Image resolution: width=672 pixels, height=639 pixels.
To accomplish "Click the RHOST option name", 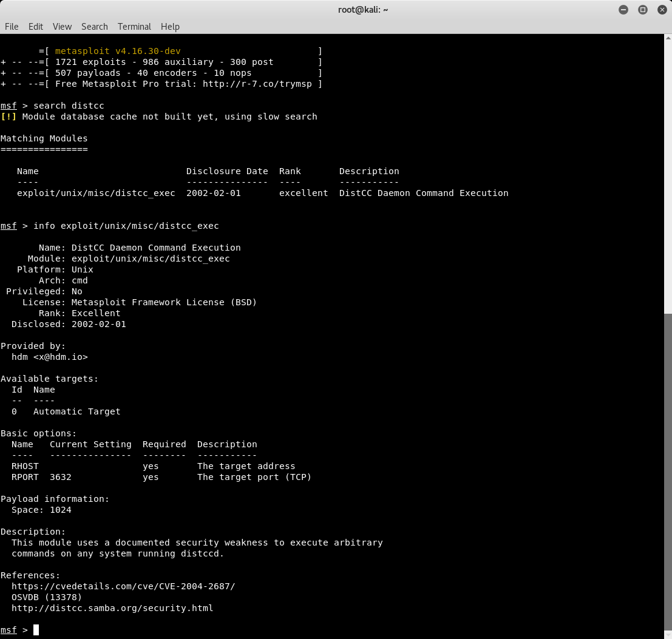I will [25, 466].
